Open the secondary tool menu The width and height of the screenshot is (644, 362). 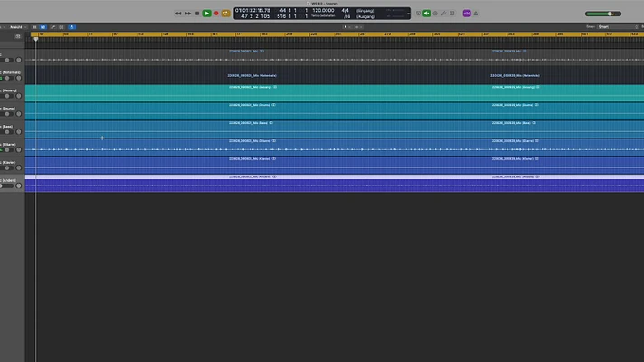pyautogui.click(x=358, y=27)
